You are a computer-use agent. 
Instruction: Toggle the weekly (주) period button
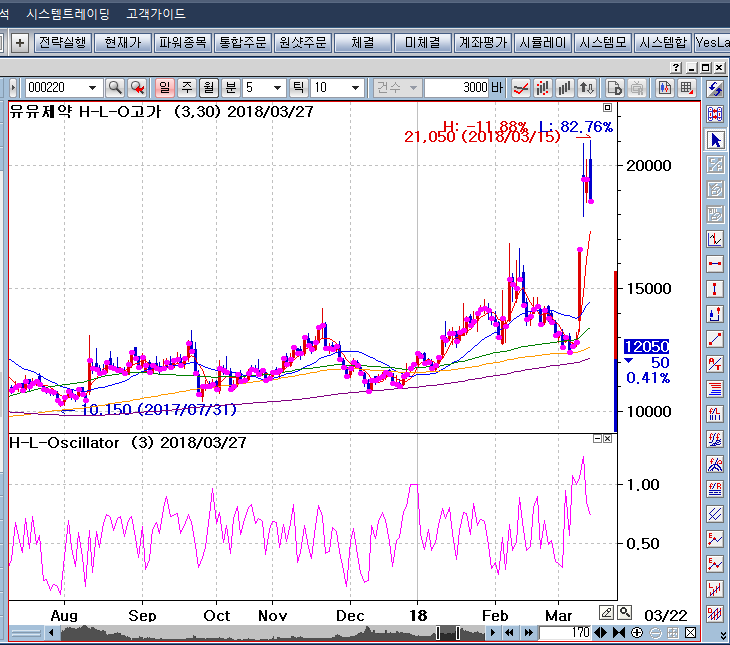coord(187,88)
